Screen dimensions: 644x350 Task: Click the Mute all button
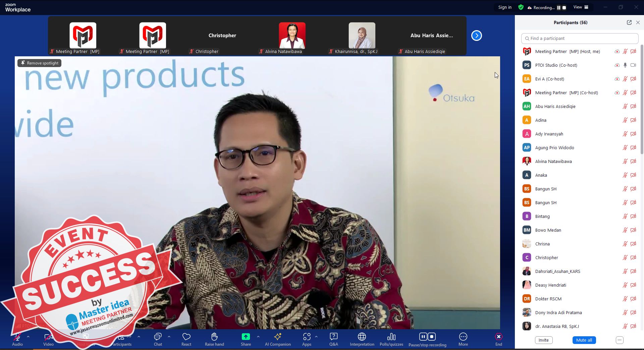pyautogui.click(x=584, y=340)
